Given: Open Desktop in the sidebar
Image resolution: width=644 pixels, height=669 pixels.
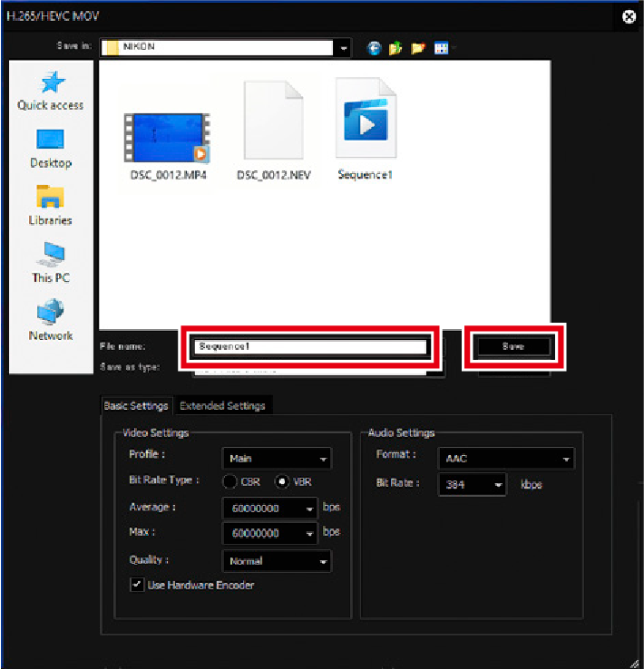Looking at the screenshot, I should [x=50, y=141].
